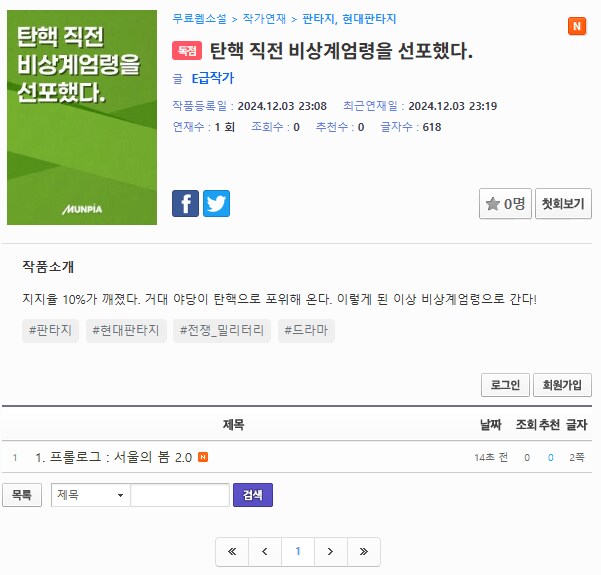Go to the last page with double-right arrow
The image size is (601, 575).
(364, 552)
